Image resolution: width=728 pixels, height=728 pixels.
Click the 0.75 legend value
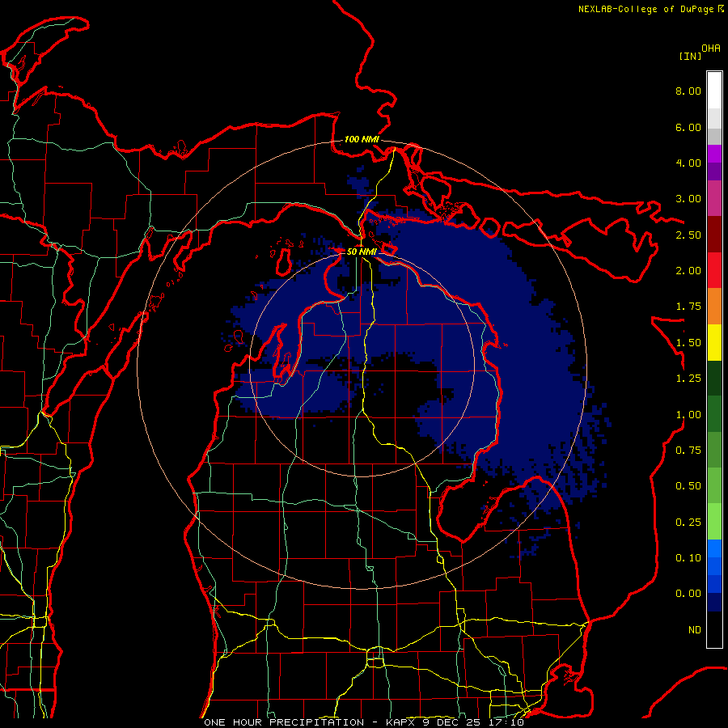(x=688, y=451)
